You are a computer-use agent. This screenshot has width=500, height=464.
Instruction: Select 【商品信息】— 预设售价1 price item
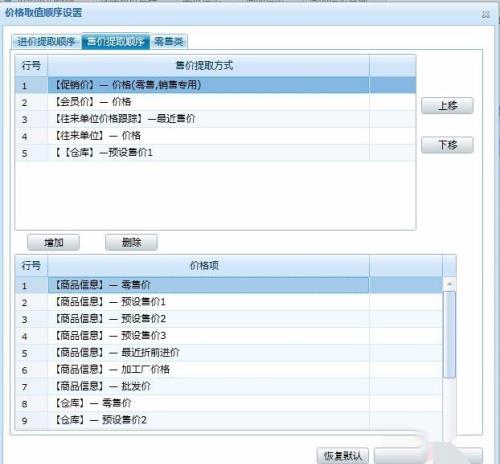(229, 302)
